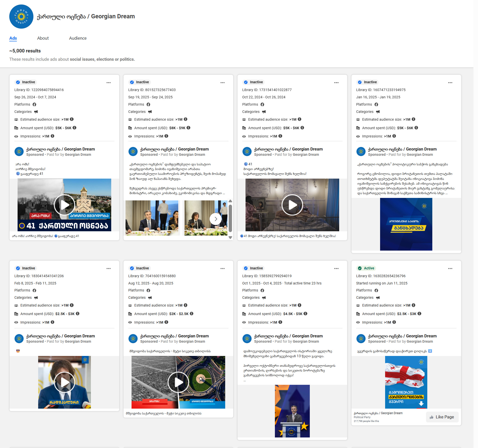The image size is (478, 448).
Task: Open options menu for ad 1630282654236796
Action: pos(450,268)
